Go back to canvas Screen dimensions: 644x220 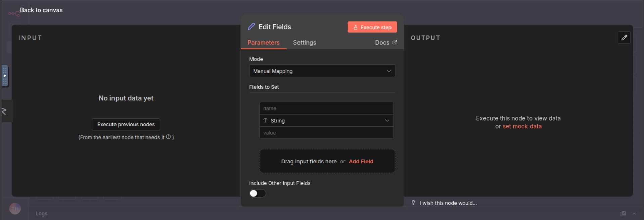point(41,10)
